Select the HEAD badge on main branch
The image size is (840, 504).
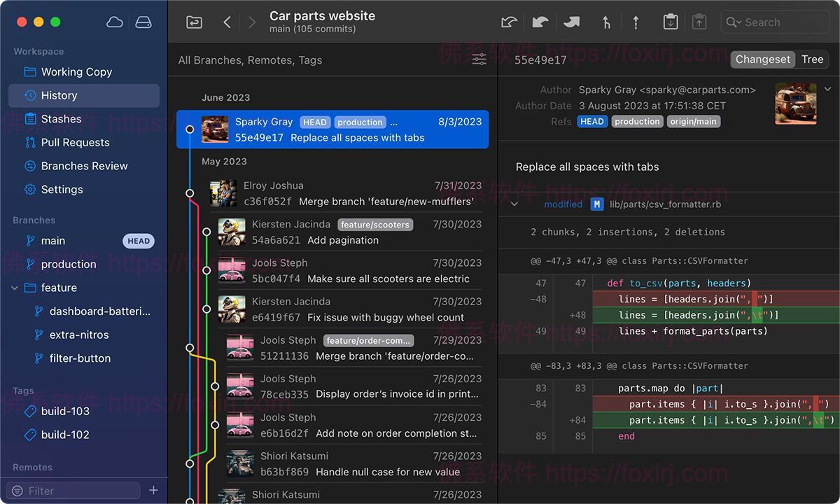point(138,241)
